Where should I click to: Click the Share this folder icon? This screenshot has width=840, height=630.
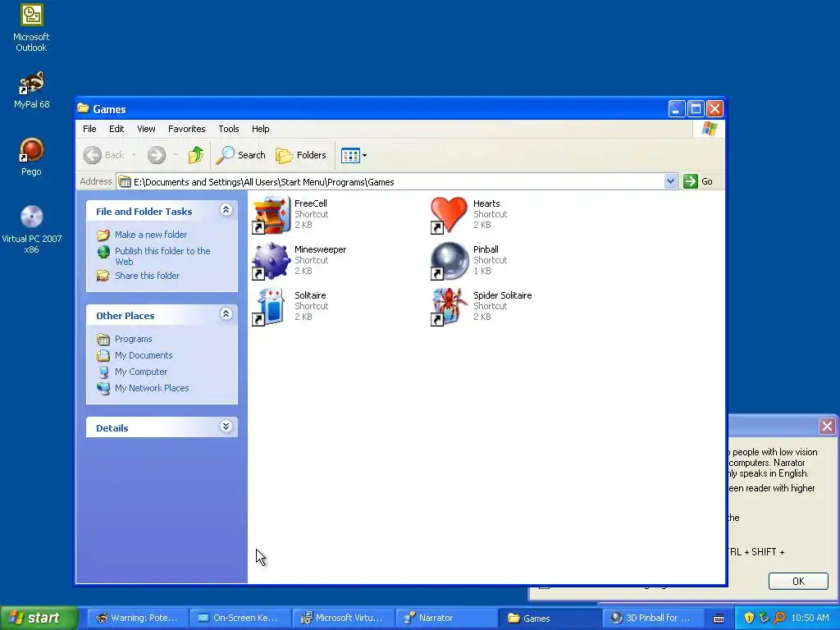tap(103, 276)
